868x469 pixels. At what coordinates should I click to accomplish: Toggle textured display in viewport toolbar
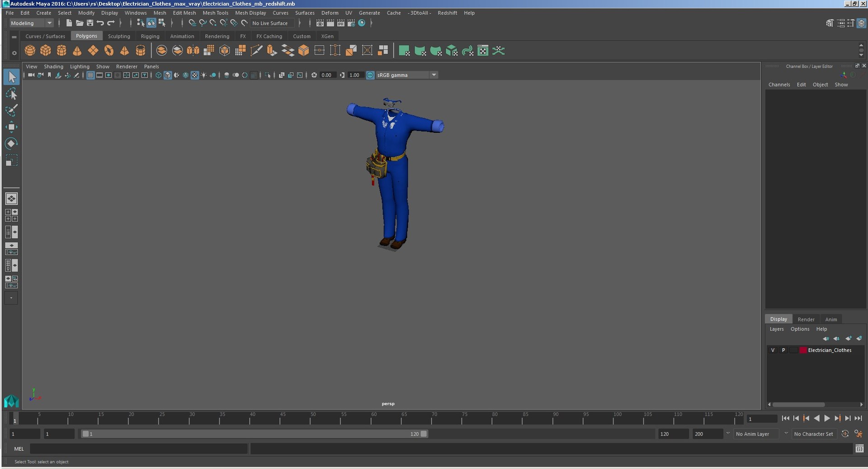194,75
